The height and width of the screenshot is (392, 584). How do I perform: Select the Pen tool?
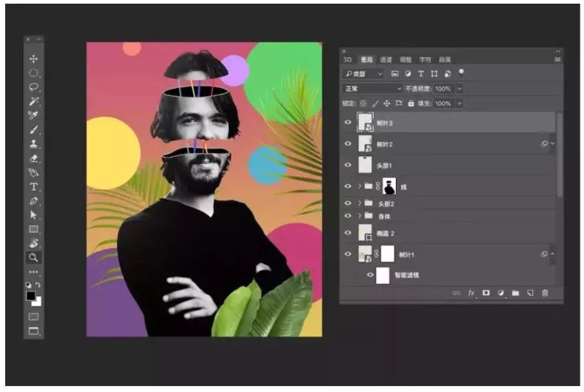coord(33,200)
